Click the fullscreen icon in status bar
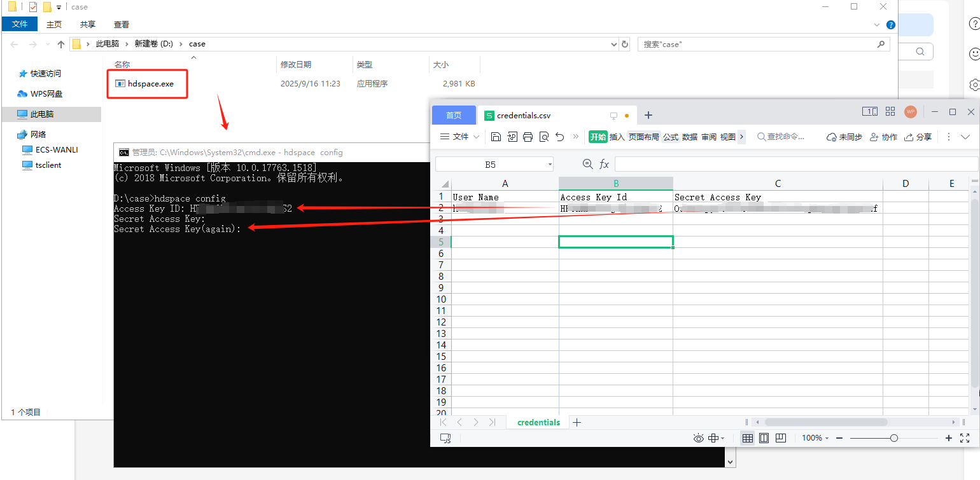 click(x=966, y=438)
